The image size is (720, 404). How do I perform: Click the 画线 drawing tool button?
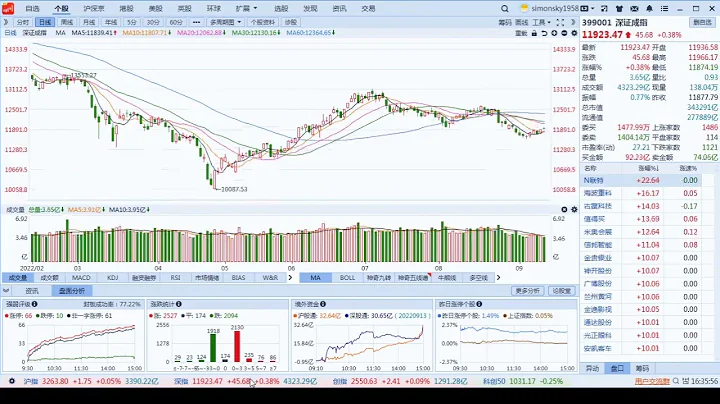click(x=521, y=22)
